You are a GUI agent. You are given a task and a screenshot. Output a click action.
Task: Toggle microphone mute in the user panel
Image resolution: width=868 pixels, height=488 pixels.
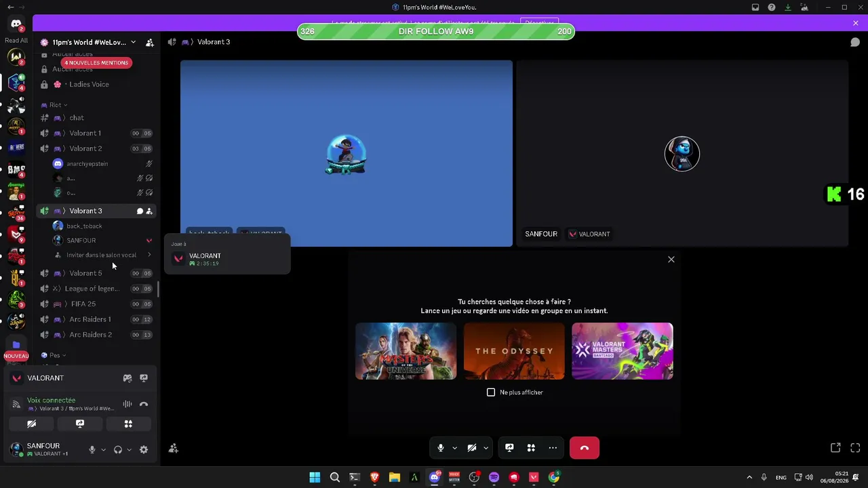tap(92, 449)
